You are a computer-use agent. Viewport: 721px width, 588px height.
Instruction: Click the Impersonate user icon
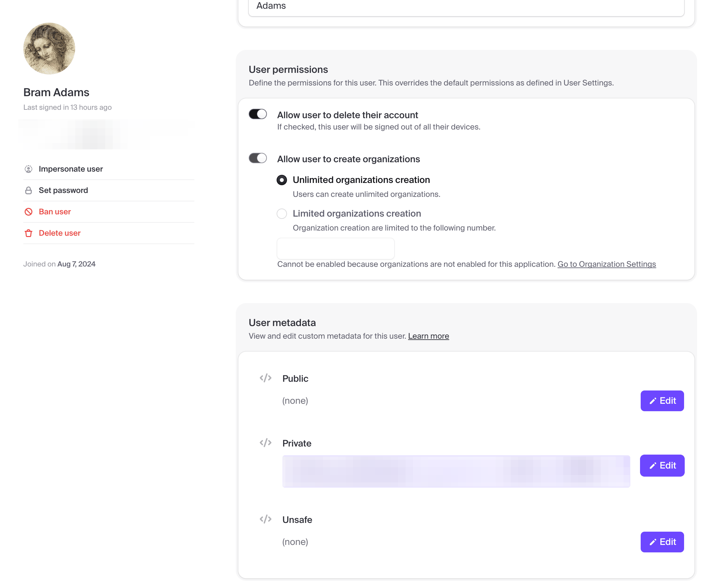pos(29,169)
